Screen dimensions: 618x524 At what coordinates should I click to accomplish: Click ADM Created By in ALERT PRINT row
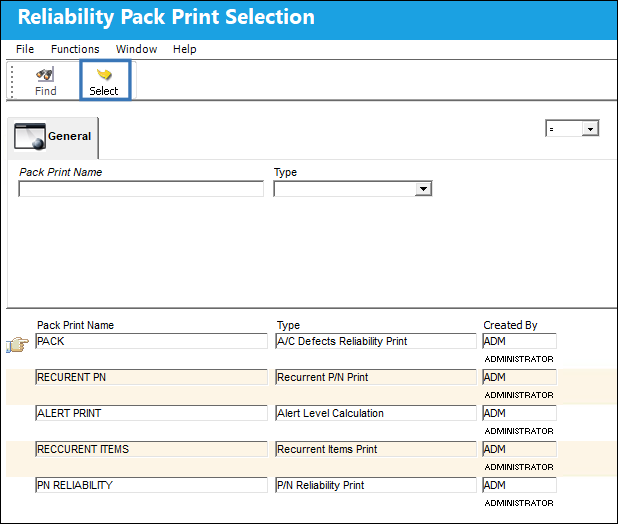(x=519, y=413)
